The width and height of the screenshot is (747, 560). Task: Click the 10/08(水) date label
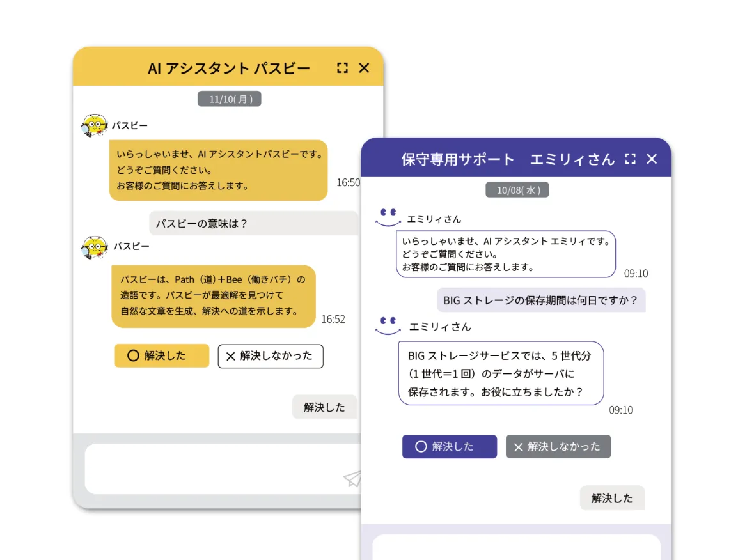tap(517, 190)
